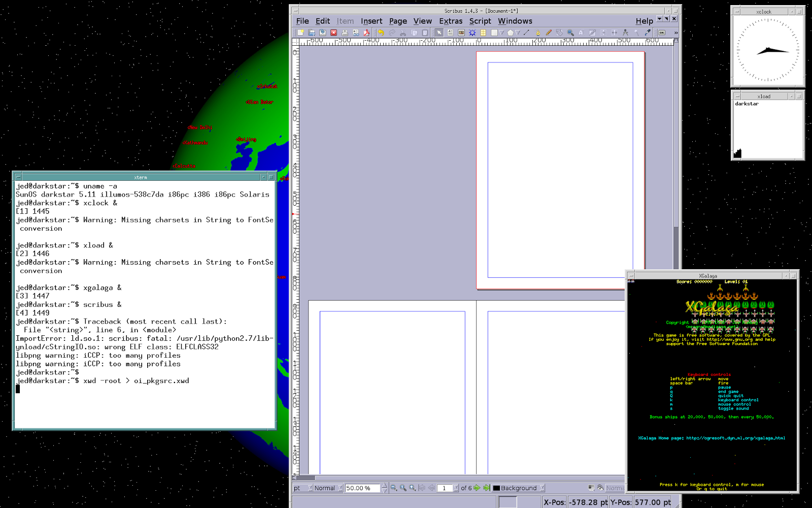The image size is (812, 508).
Task: Toggle preview mode eye icon
Action: tap(600, 488)
